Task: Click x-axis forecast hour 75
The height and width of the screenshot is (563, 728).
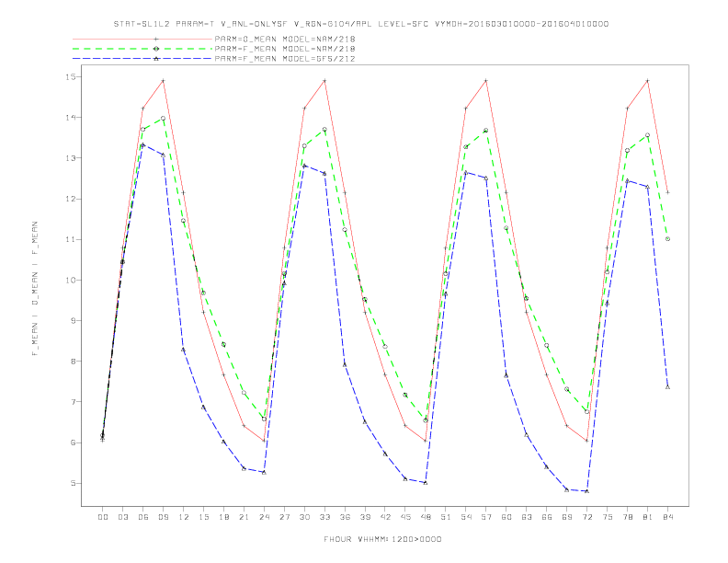Action: [x=608, y=517]
